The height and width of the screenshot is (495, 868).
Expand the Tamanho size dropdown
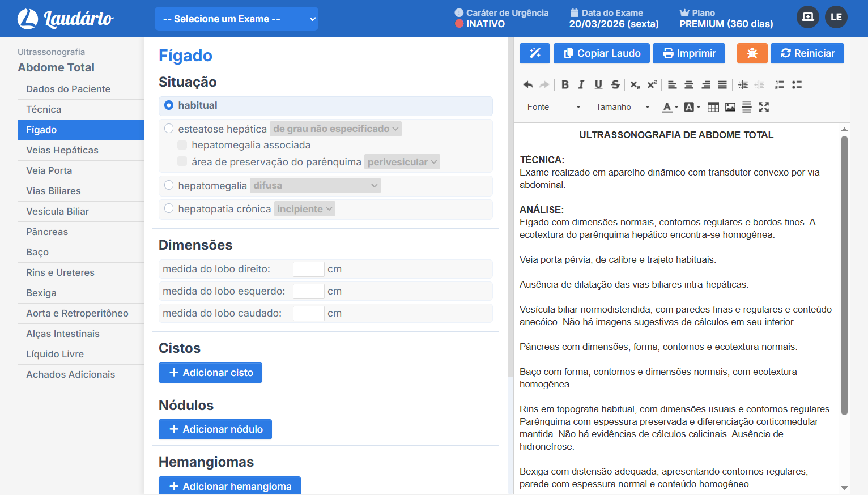coord(622,107)
